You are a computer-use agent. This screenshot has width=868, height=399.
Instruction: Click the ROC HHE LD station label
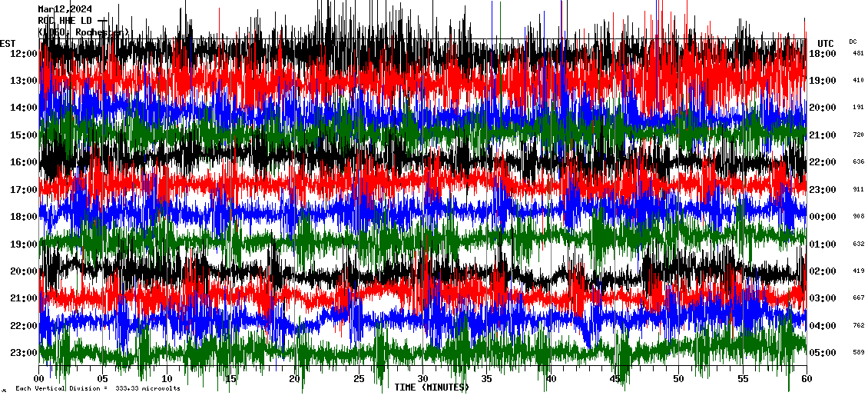pyautogui.click(x=65, y=21)
